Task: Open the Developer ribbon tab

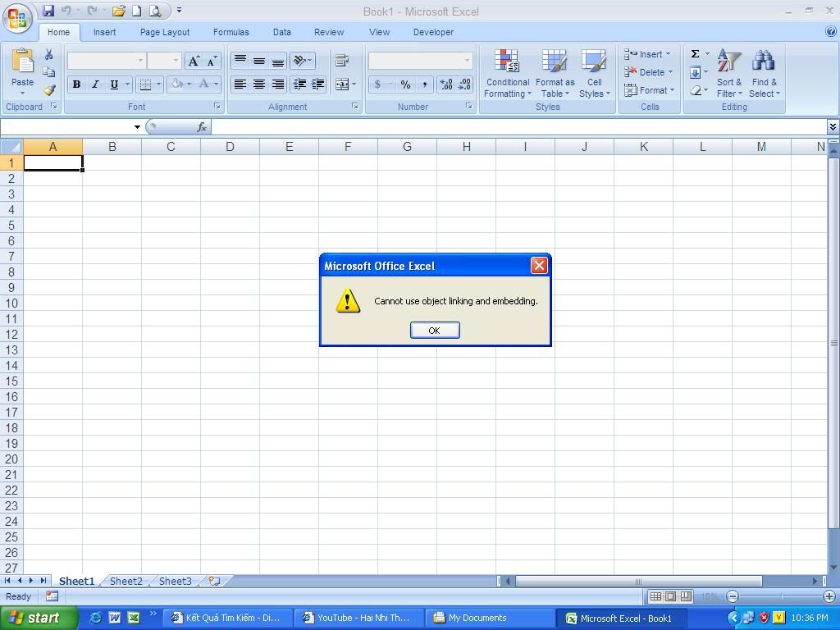Action: (433, 32)
